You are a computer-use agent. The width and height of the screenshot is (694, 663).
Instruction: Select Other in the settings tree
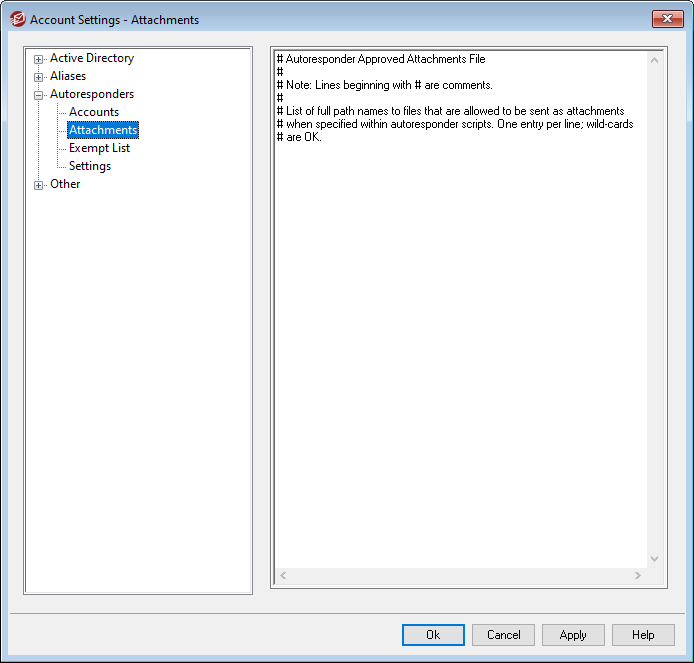click(x=65, y=184)
